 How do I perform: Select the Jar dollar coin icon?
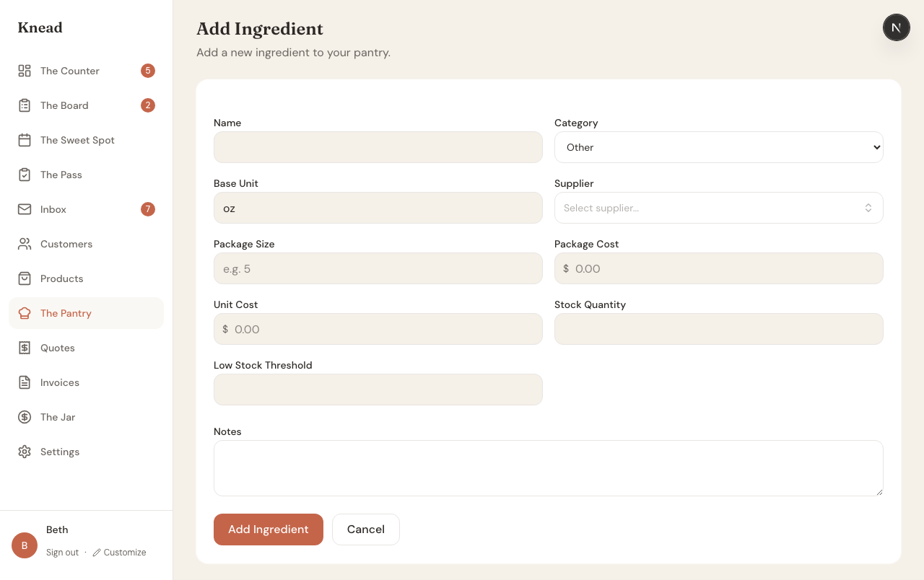pyautogui.click(x=24, y=417)
